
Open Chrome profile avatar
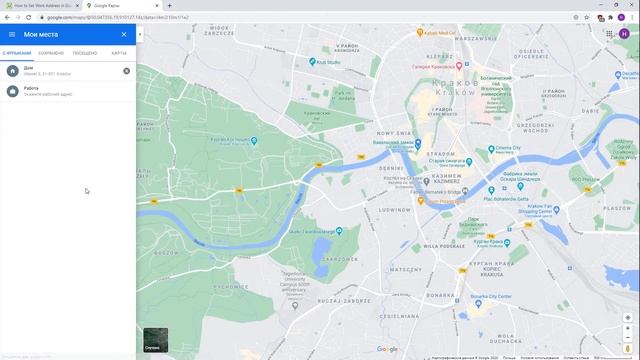coord(621,18)
